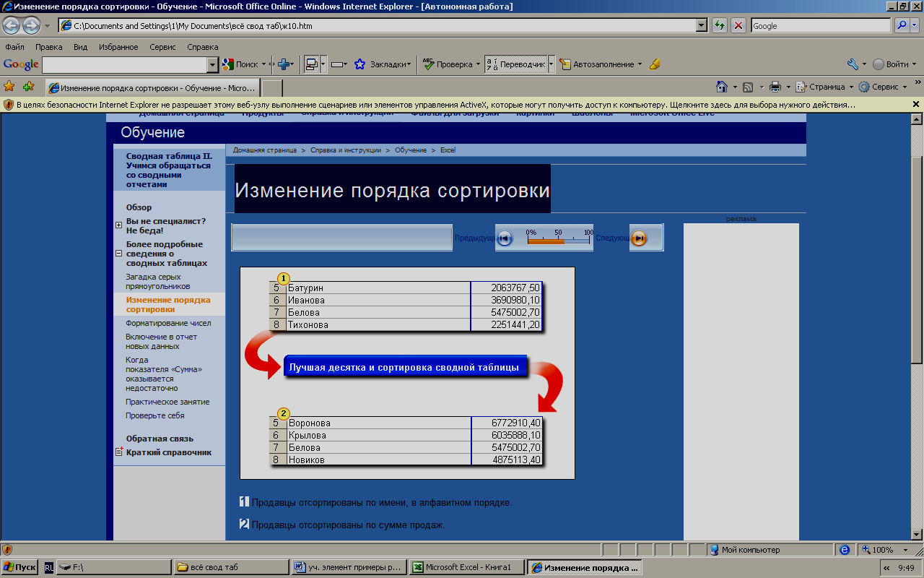
Task: Collapse 'Более подробные сведения о сводных таблицах'
Action: [118, 254]
